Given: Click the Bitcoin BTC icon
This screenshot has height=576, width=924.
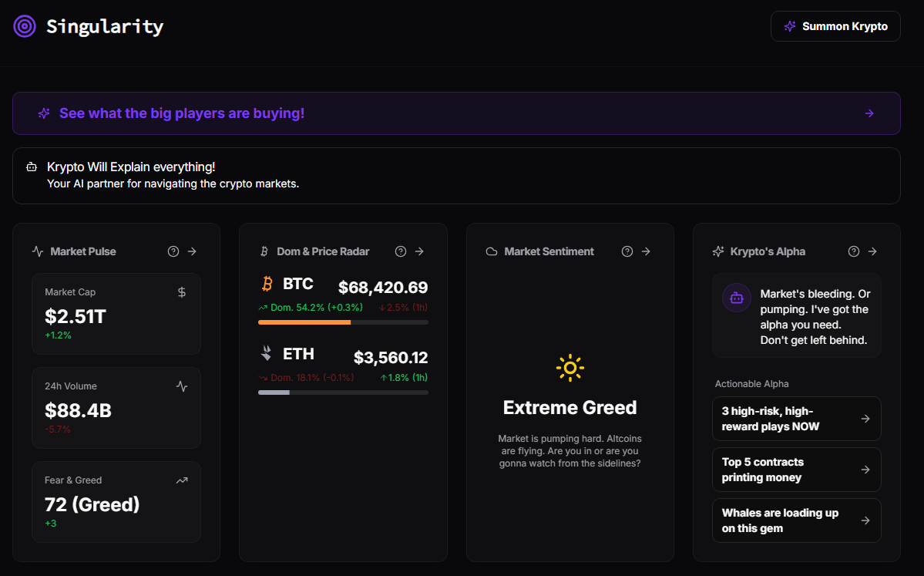Looking at the screenshot, I should [x=267, y=285].
